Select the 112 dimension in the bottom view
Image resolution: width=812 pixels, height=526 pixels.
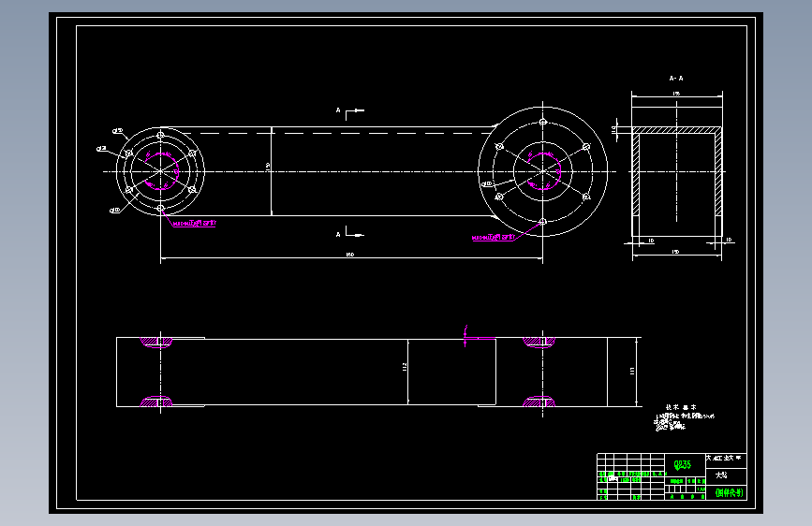405,367
